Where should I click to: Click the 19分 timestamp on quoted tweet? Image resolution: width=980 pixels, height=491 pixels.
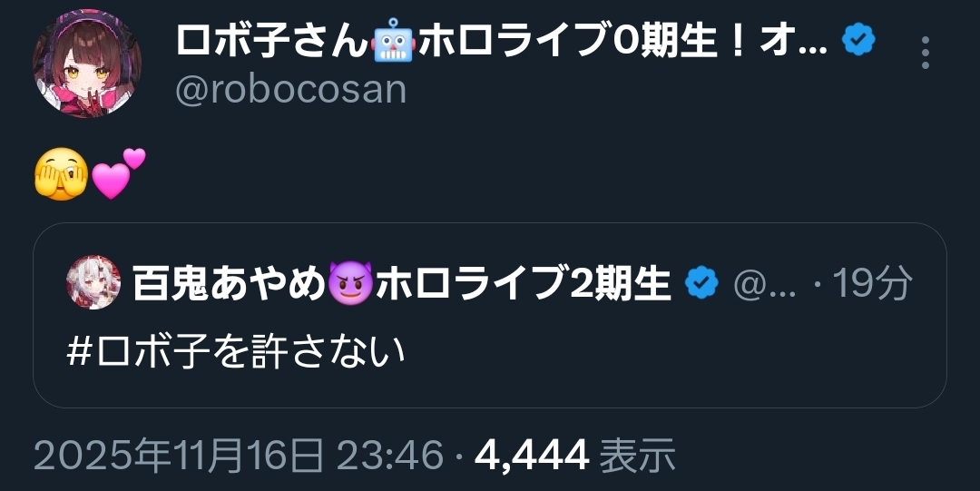[871, 284]
